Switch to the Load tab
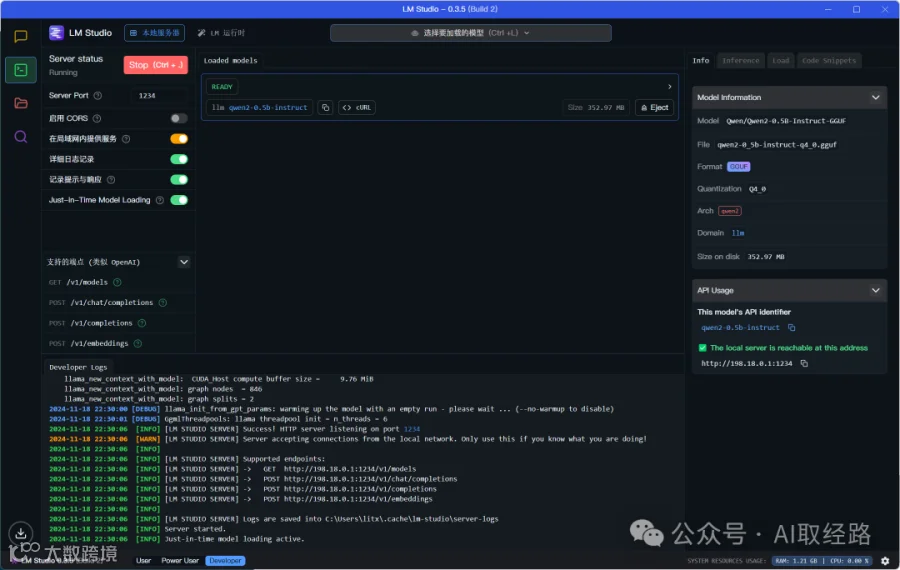Viewport: 900px width, 570px height. click(780, 60)
